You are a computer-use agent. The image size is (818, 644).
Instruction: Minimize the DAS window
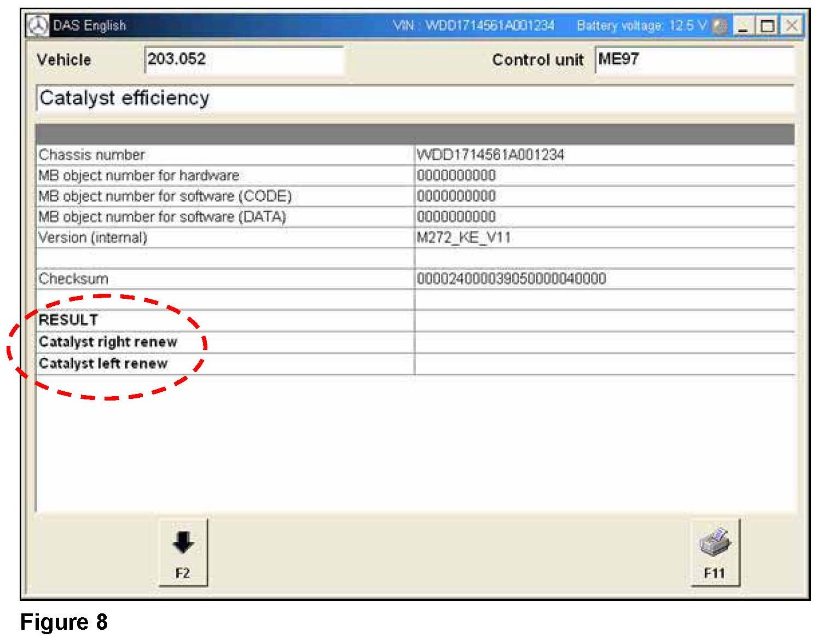742,26
